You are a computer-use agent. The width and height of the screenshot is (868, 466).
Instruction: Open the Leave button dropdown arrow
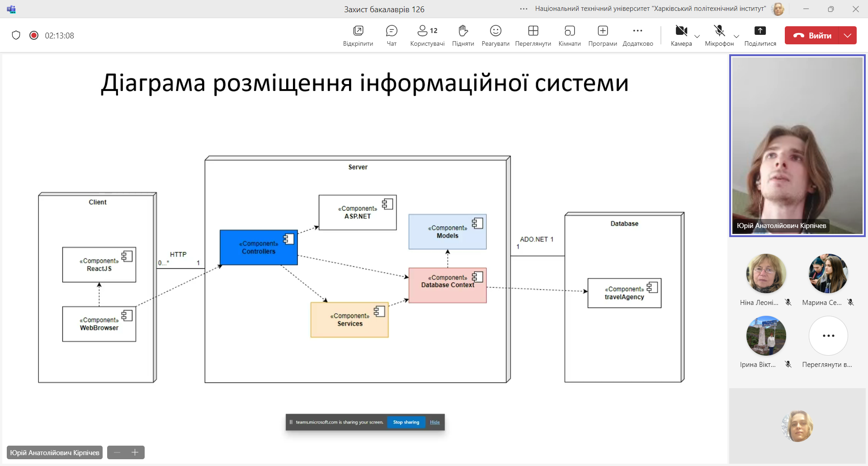pyautogui.click(x=848, y=35)
